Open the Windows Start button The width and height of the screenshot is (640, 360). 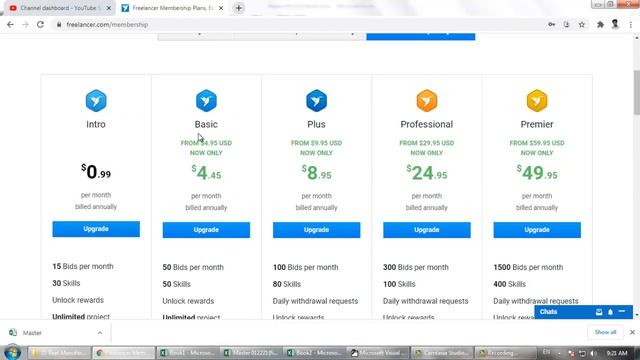(x=12, y=353)
